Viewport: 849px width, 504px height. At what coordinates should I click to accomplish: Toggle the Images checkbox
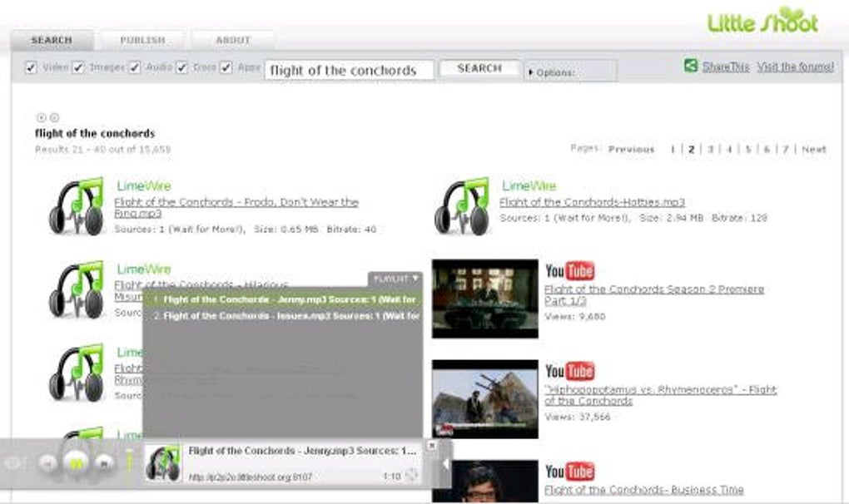coord(78,67)
